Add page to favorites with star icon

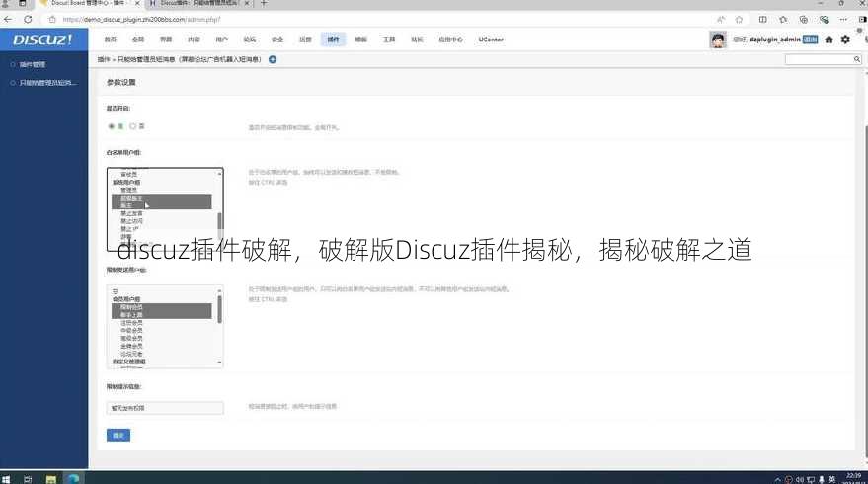point(739,20)
